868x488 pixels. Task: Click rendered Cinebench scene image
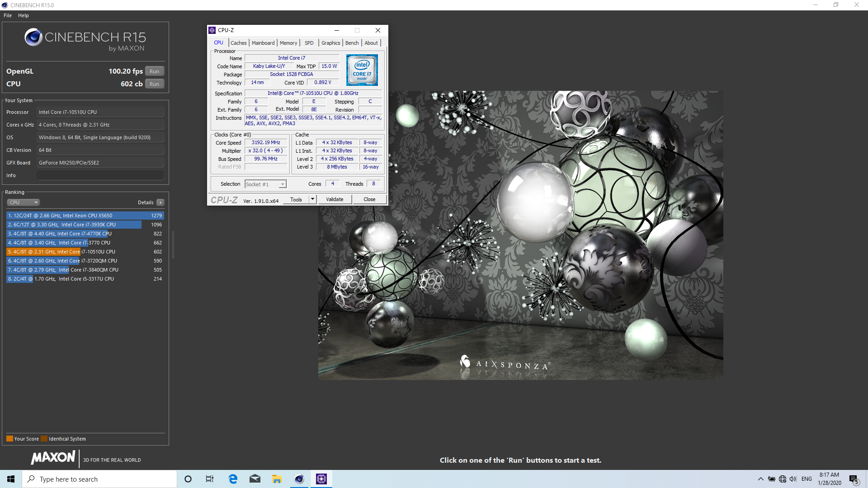[520, 235]
